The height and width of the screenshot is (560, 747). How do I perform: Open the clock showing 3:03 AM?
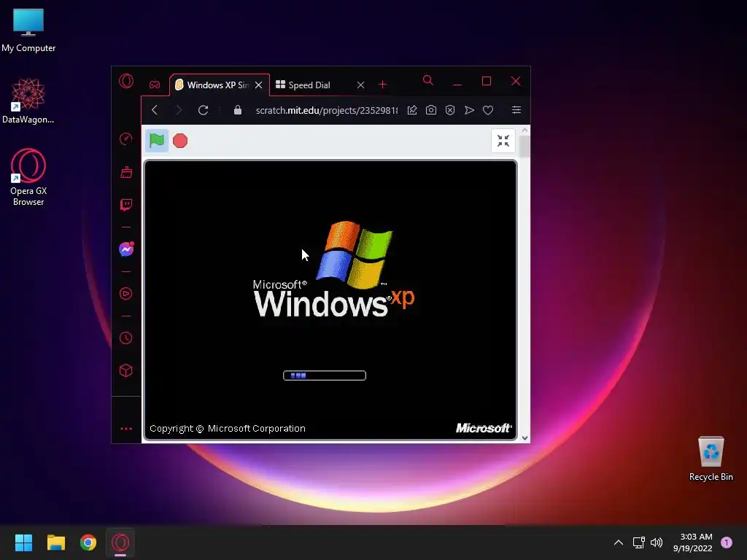point(693,542)
